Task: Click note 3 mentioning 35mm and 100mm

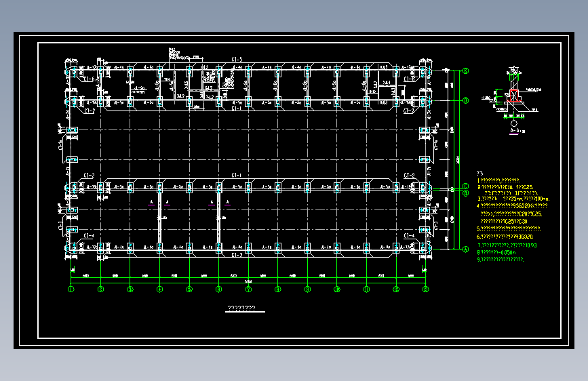Action: (x=513, y=199)
